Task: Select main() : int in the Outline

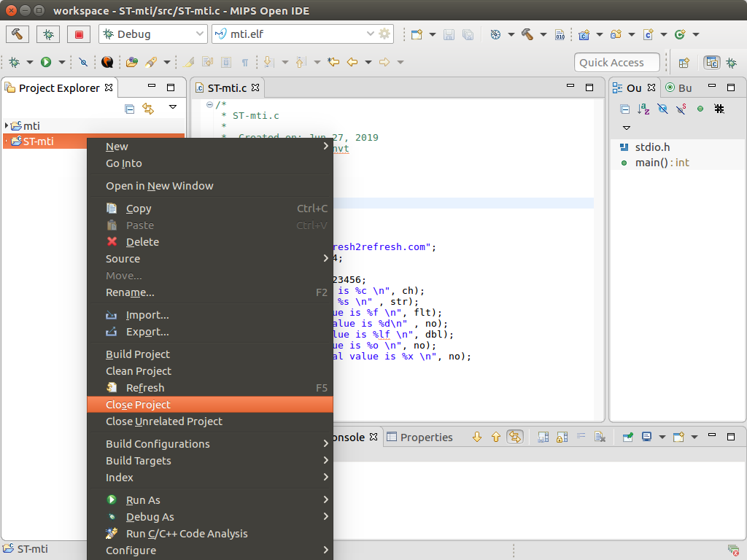Action: (662, 163)
